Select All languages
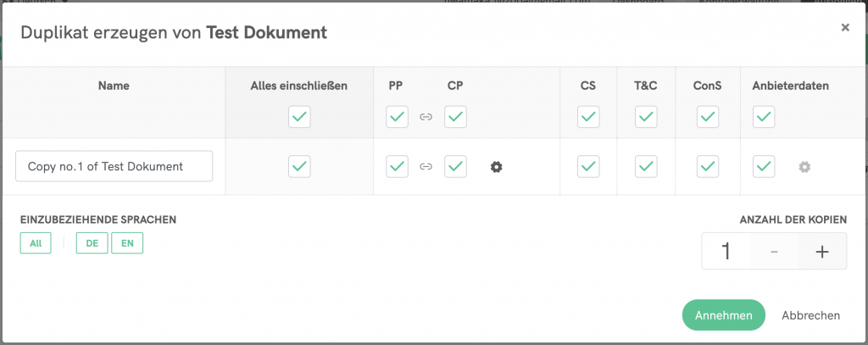868x345 pixels. tap(36, 243)
